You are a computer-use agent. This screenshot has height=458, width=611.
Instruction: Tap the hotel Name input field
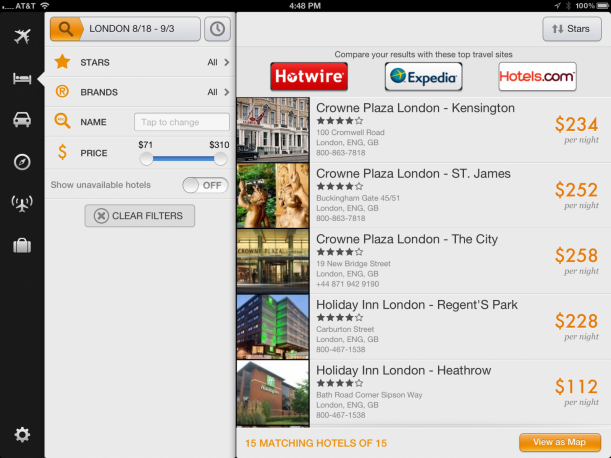(x=181, y=122)
